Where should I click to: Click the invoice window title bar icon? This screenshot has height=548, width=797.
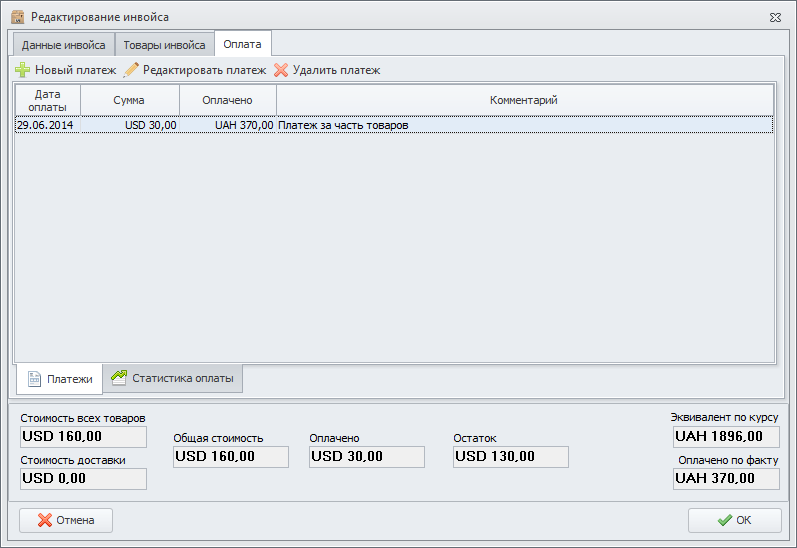click(17, 17)
